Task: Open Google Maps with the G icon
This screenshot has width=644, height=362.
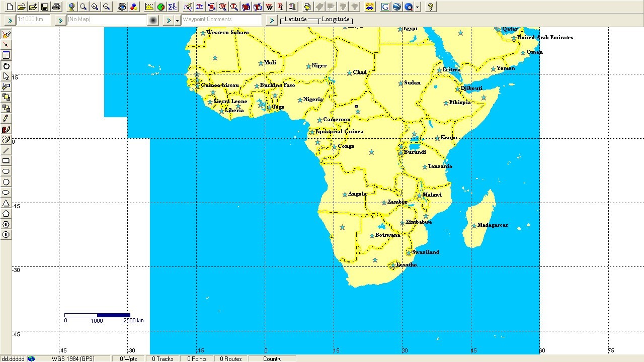Action: (x=385, y=7)
